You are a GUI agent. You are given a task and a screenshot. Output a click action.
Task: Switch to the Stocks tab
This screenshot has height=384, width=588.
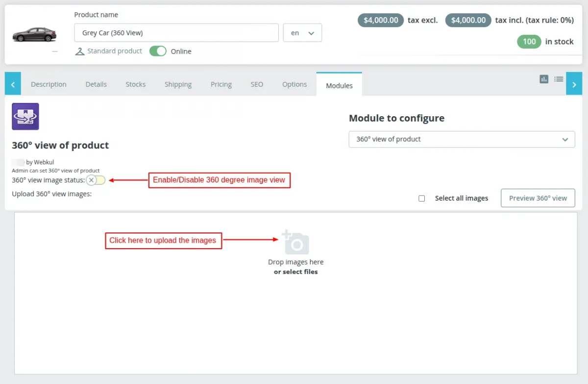(x=135, y=84)
